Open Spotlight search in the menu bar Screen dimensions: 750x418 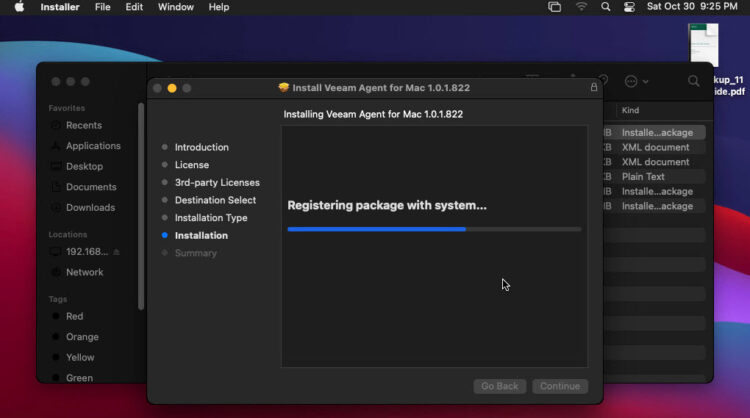(606, 7)
